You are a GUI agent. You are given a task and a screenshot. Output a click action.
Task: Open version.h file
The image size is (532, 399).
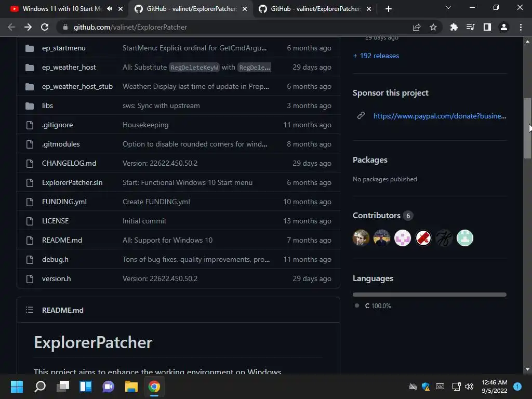pos(56,279)
